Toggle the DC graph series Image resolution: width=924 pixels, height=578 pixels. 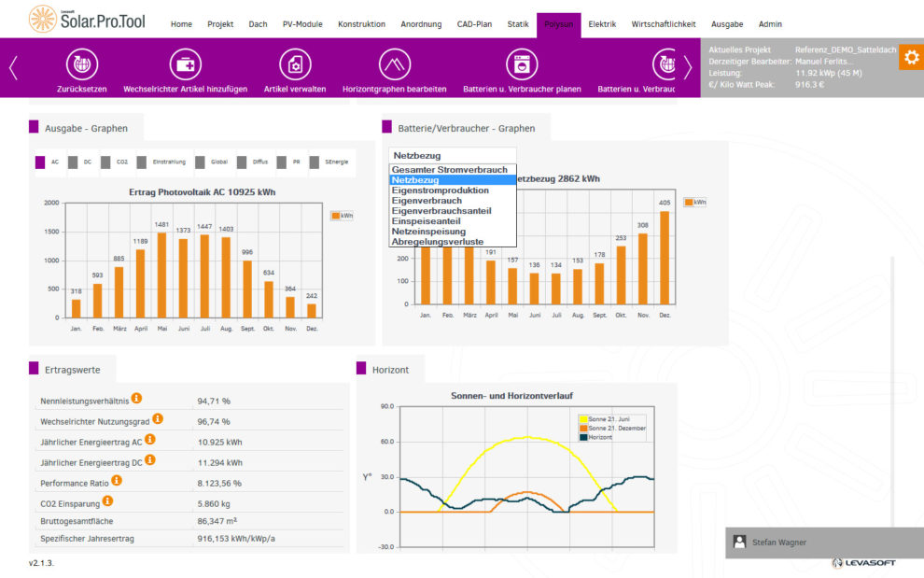pos(76,162)
